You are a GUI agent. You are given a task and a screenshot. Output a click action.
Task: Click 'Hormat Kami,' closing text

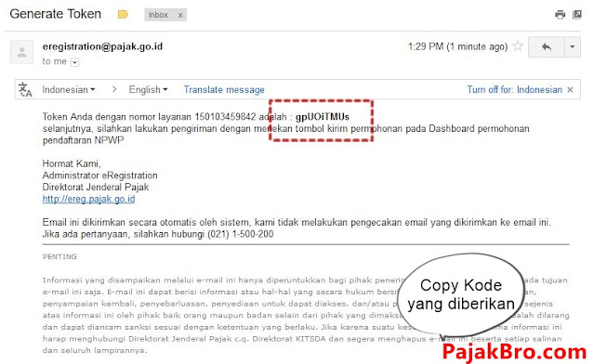click(x=72, y=163)
